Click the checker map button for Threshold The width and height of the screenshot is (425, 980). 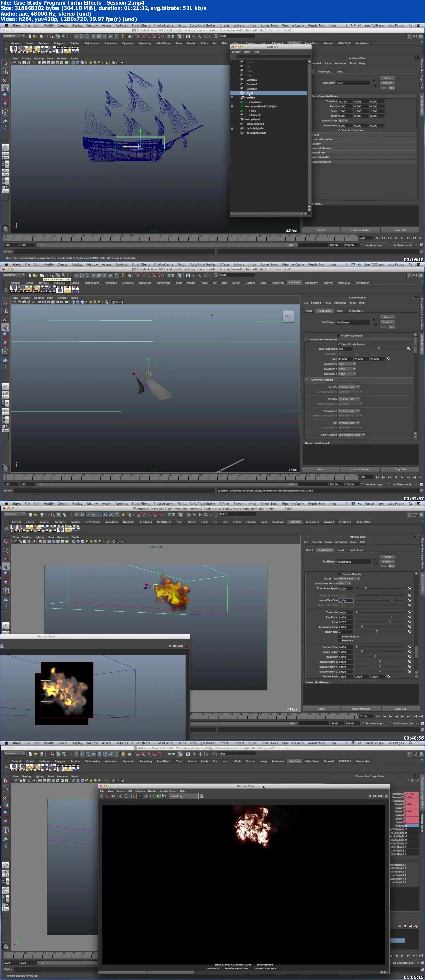(409, 612)
